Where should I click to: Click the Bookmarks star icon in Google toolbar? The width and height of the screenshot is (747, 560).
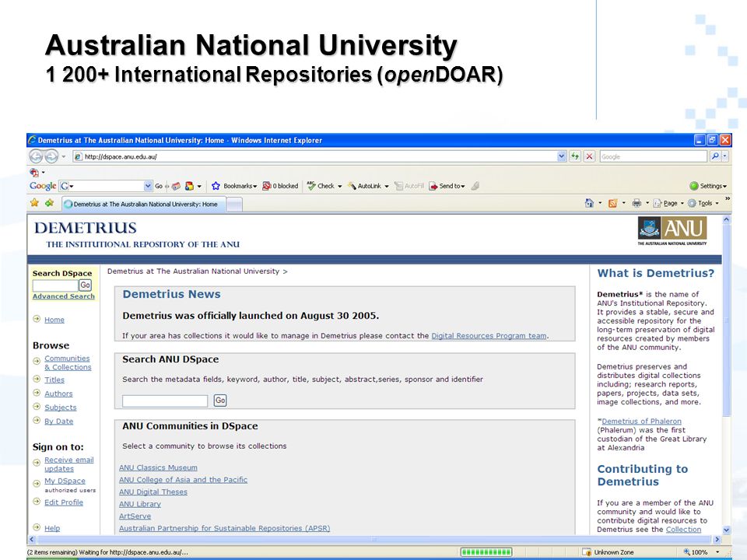[216, 186]
